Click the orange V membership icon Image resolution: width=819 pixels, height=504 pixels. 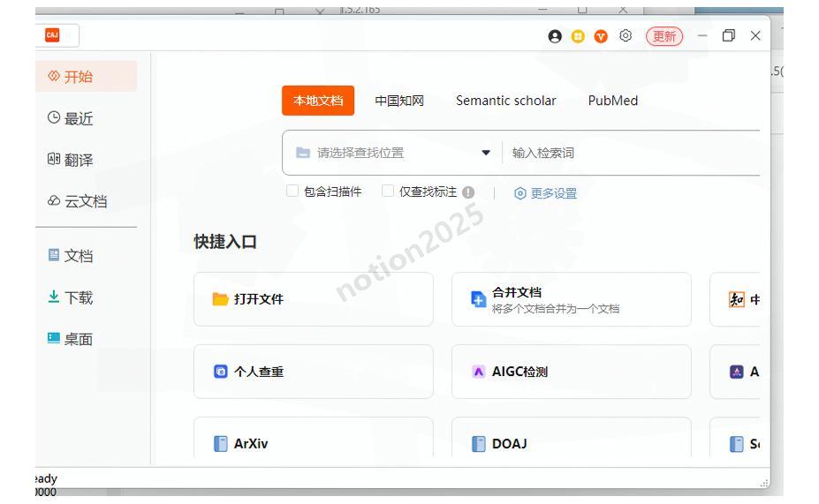pyautogui.click(x=601, y=36)
